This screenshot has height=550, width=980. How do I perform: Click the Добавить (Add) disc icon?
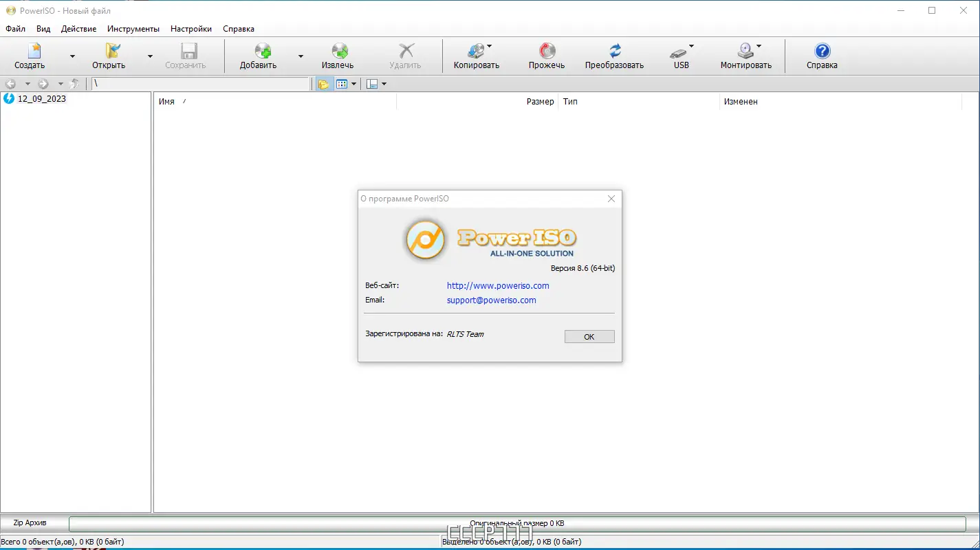[x=263, y=51]
